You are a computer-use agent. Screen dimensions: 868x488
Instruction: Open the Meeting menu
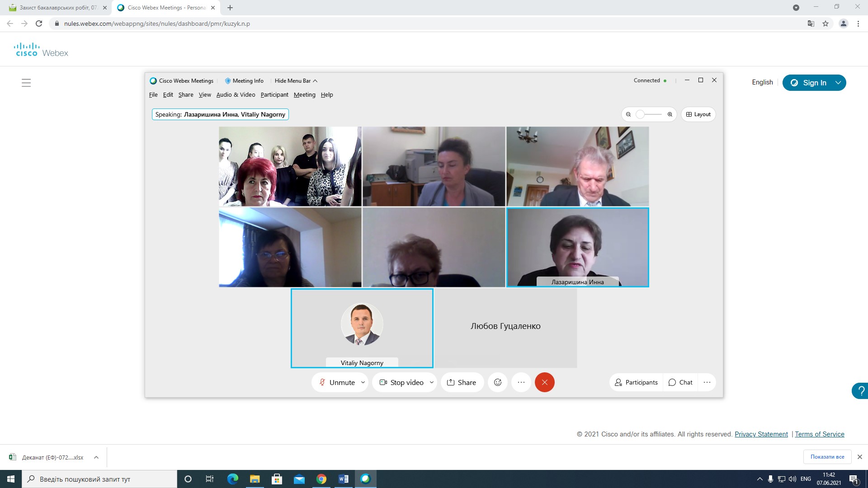pos(305,94)
